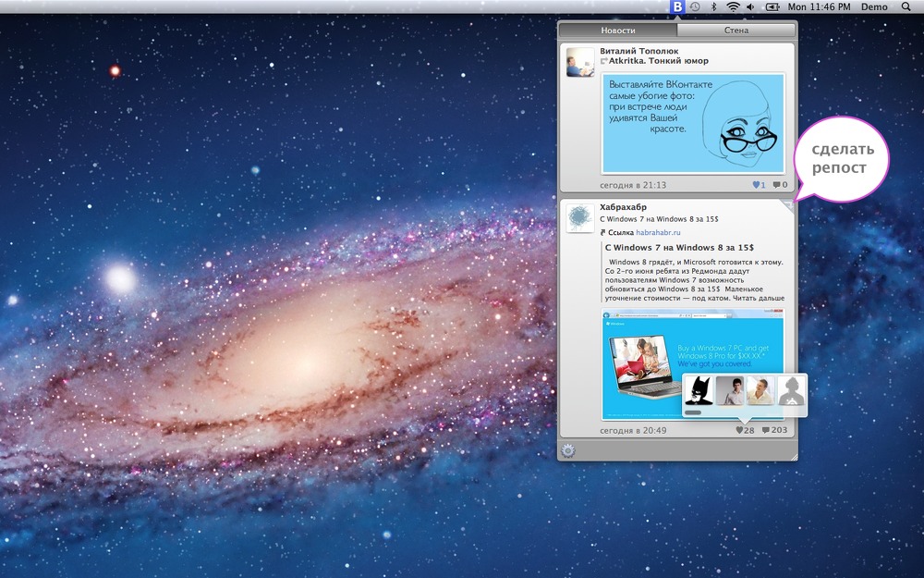The width and height of the screenshot is (924, 578).
Task: Like the Хабрахабр post heart 28
Action: 745,431
